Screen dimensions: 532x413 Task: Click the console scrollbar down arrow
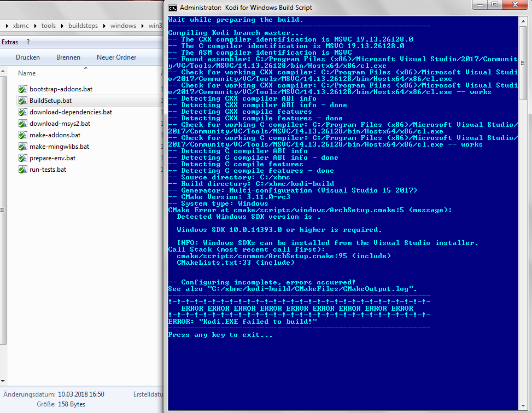523,405
